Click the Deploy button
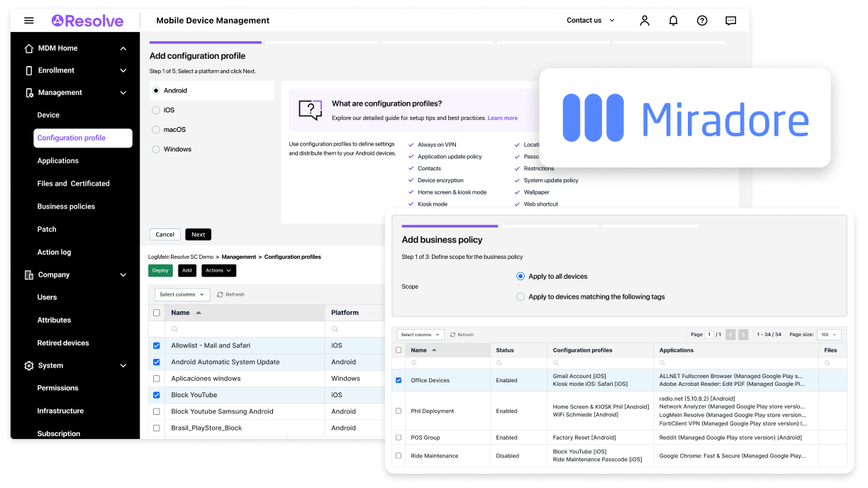Viewport: 868px width, 488px height. click(160, 270)
